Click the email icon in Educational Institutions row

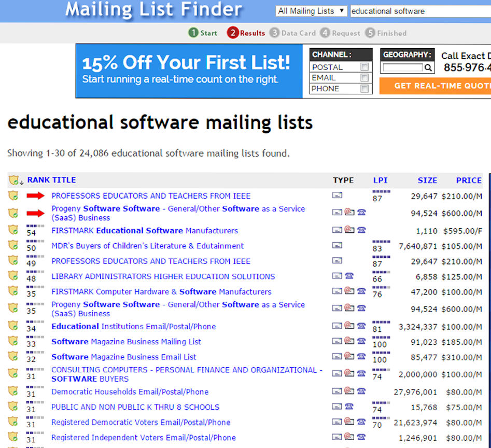[349, 325]
